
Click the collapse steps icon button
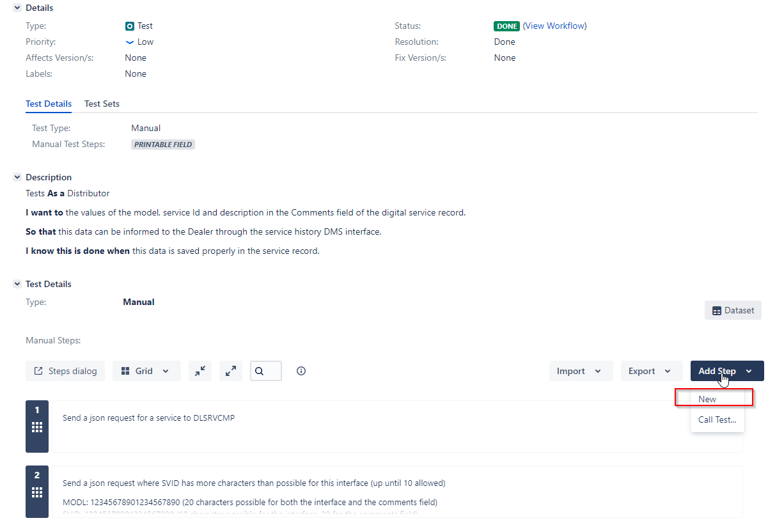[x=200, y=371]
